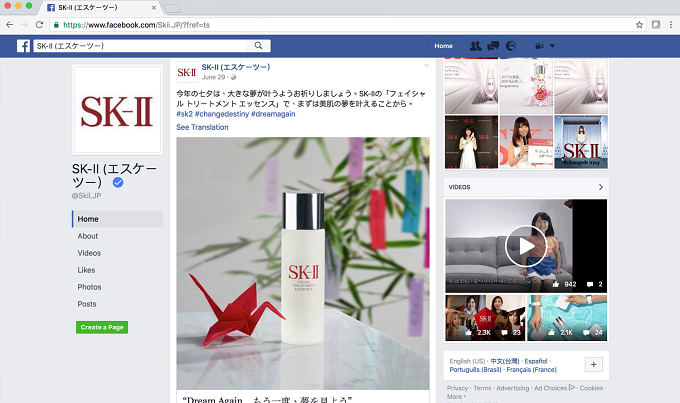
Task: Open the #dreamagain hashtag
Action: (x=273, y=114)
